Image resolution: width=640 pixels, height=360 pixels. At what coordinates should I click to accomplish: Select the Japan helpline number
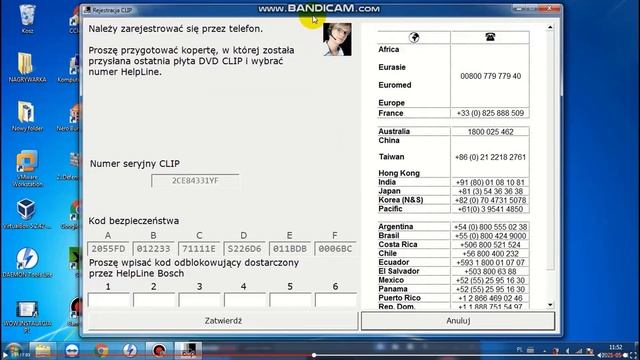(x=490, y=191)
